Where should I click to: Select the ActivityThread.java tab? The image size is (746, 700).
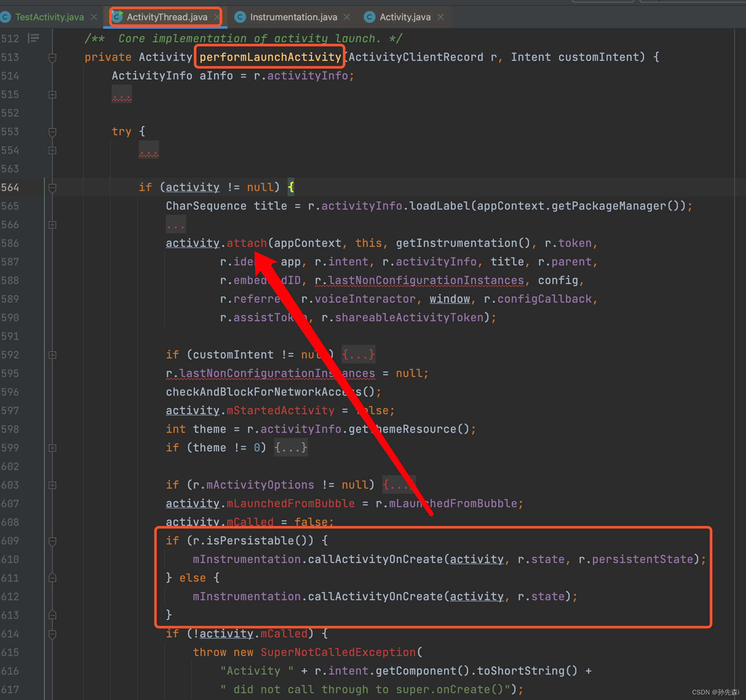167,17
